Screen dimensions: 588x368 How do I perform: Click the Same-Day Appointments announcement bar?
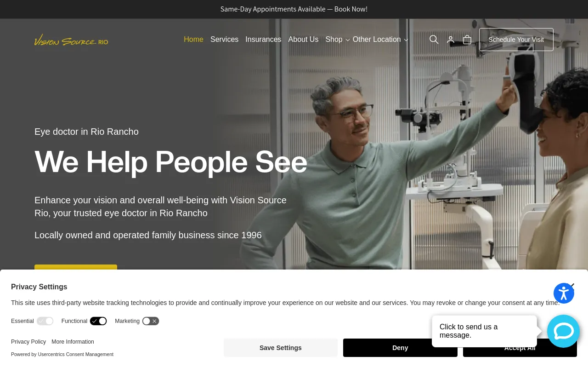(294, 9)
